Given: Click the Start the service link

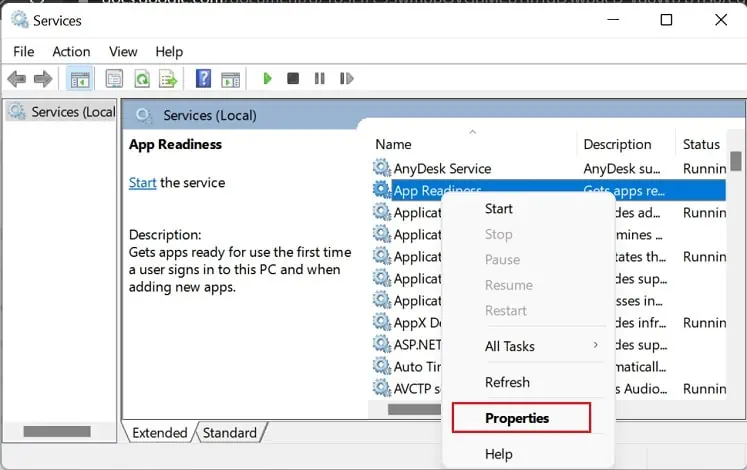Looking at the screenshot, I should coord(142,182).
